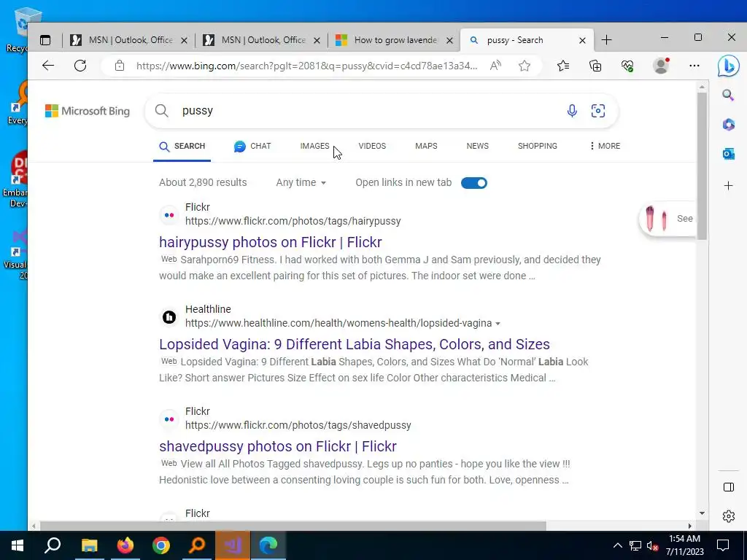The image size is (747, 560).
Task: Add a sidebar app with plus icon
Action: click(x=729, y=186)
